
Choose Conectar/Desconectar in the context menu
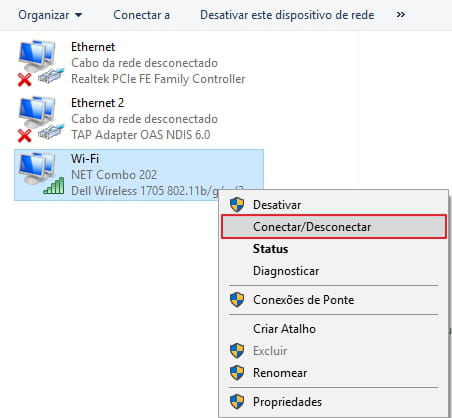click(x=334, y=227)
